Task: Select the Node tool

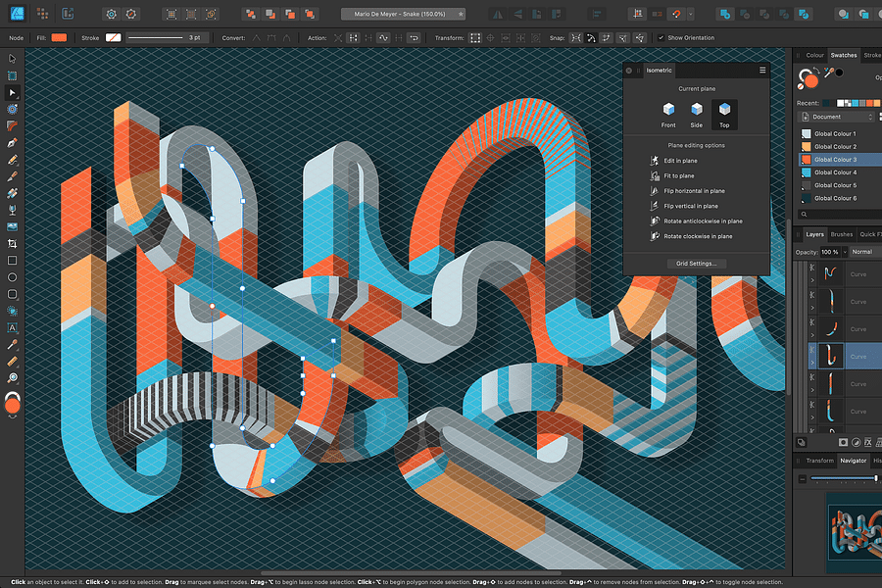Action: 13,92
